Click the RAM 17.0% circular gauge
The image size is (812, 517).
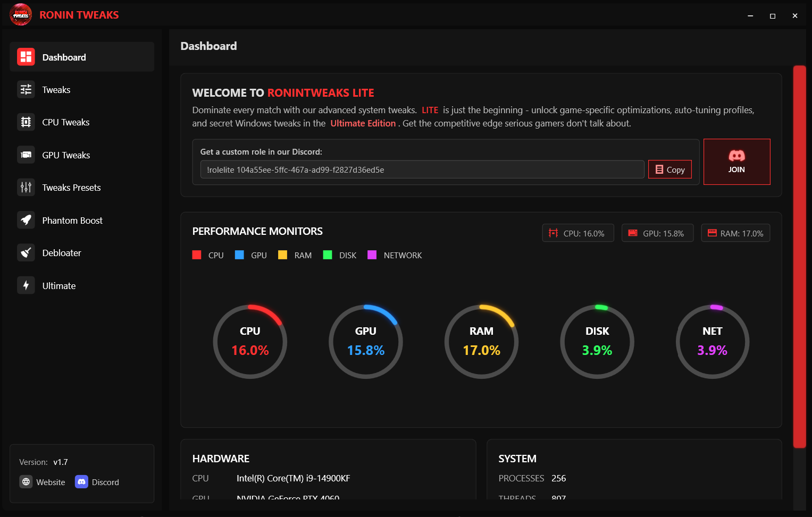tap(481, 342)
